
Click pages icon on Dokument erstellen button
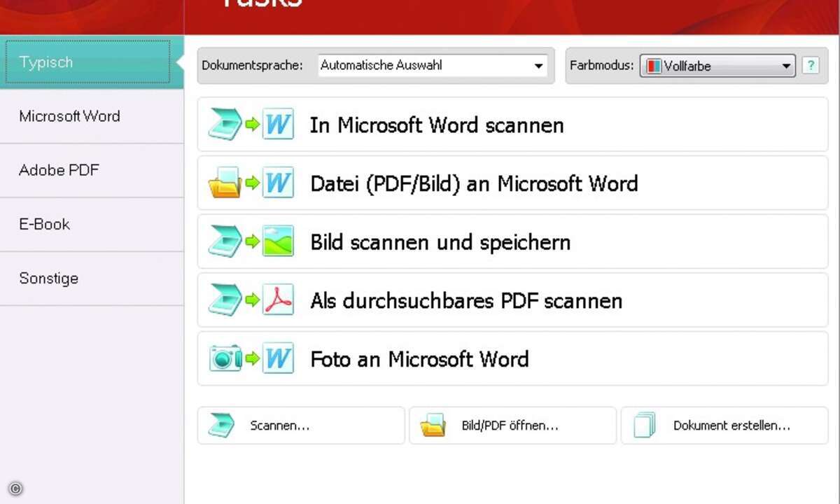click(x=645, y=425)
